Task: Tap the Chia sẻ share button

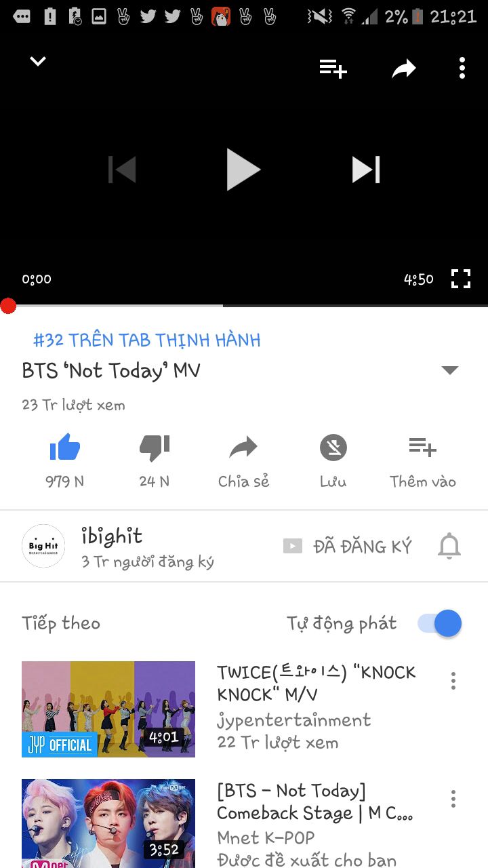Action: tap(243, 461)
